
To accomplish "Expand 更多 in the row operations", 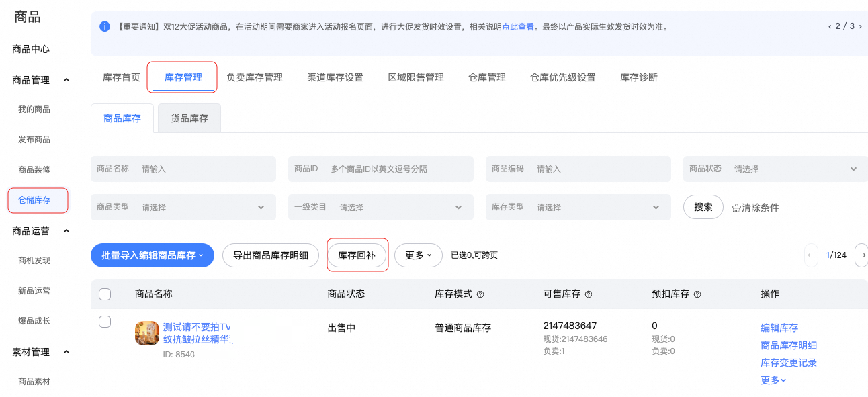I will pyautogui.click(x=773, y=380).
